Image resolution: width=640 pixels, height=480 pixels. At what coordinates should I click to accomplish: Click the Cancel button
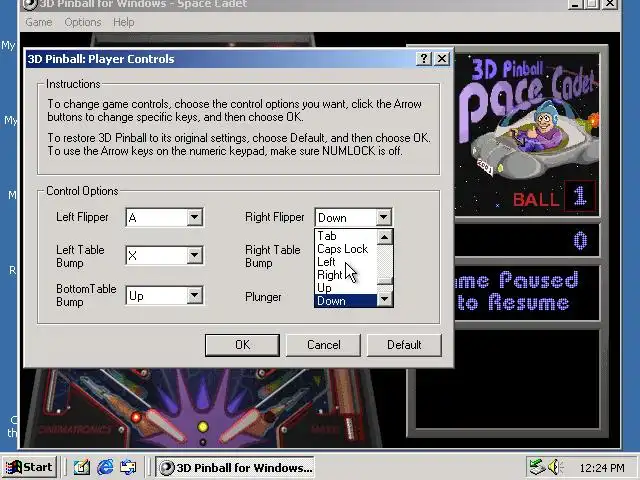323,345
